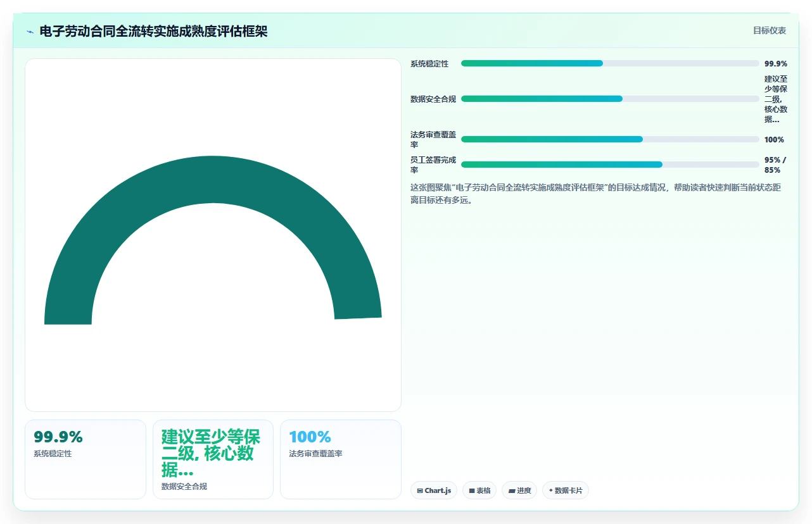
Task: Click the 员工签署完成率 label beside the bar
Action: [433, 165]
